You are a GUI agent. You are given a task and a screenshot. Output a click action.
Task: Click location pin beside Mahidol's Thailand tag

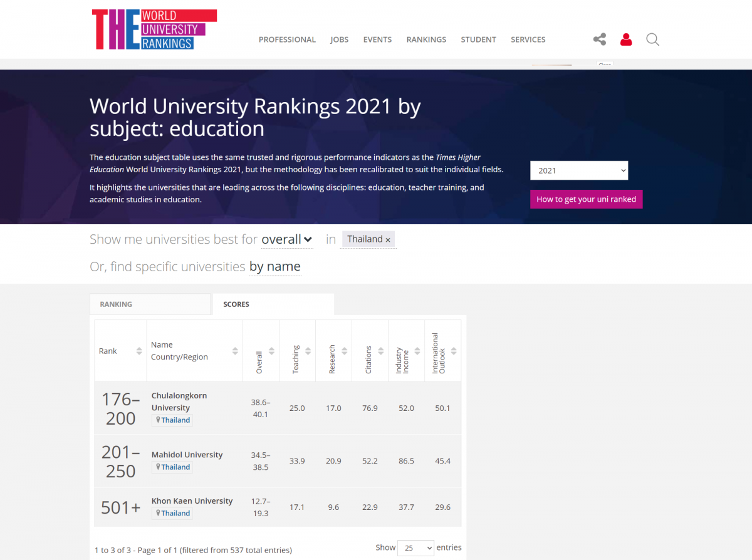[158, 467]
